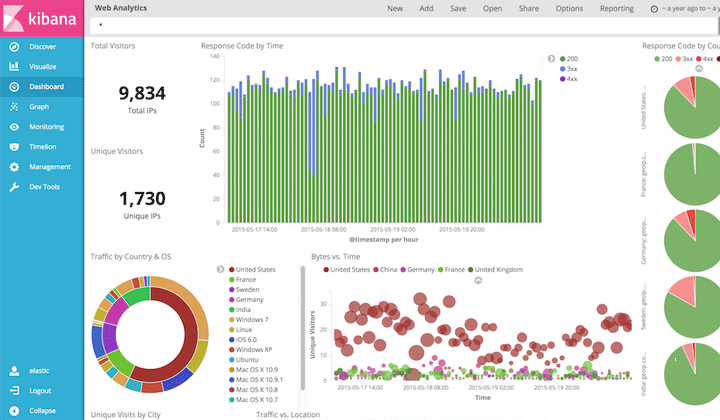
Task: Click the Kibana logo
Action: [x=42, y=18]
